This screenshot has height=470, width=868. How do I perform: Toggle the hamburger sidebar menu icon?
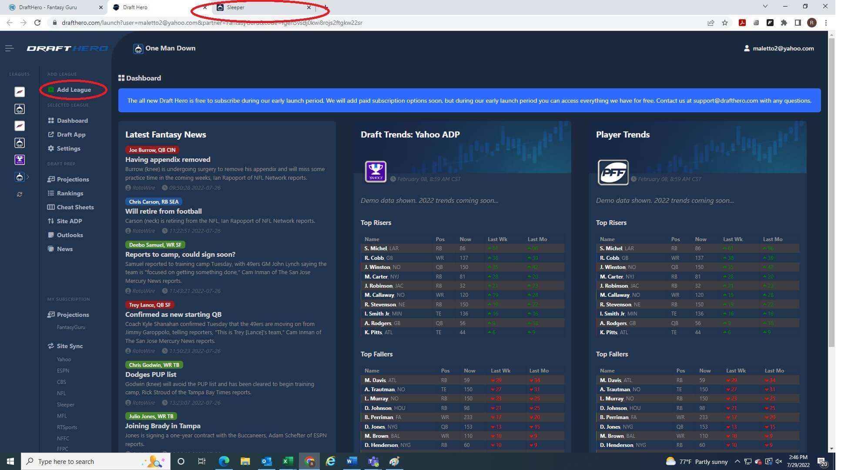click(9, 48)
